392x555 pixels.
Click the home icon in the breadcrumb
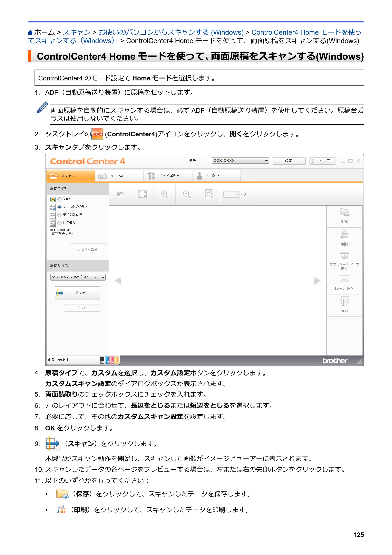point(30,32)
